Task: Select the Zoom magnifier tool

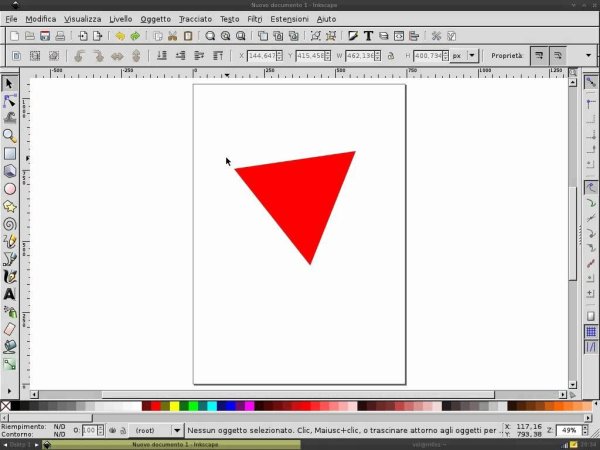Action: pos(9,136)
